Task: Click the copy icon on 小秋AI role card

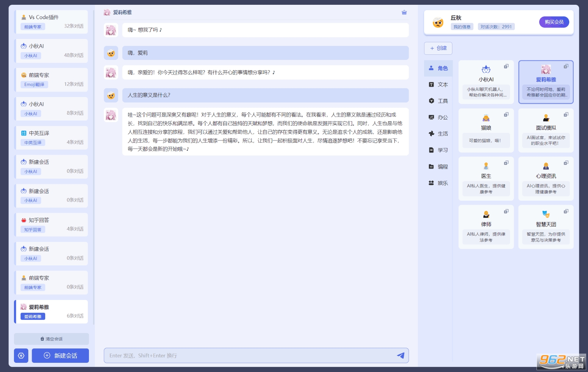Action: pos(506,67)
